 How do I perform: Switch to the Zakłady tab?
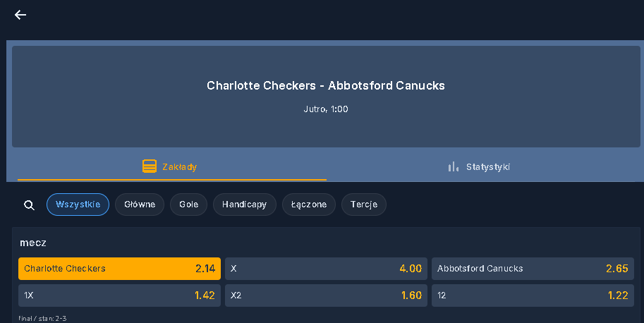point(172,166)
